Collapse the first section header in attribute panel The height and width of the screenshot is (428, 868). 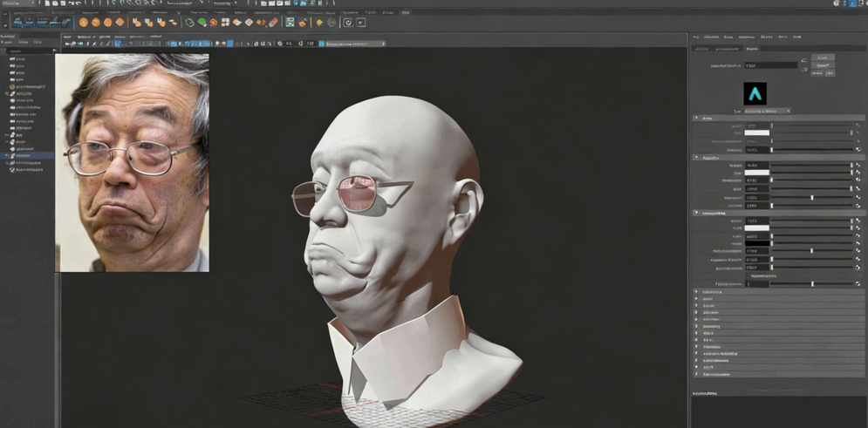(778, 118)
